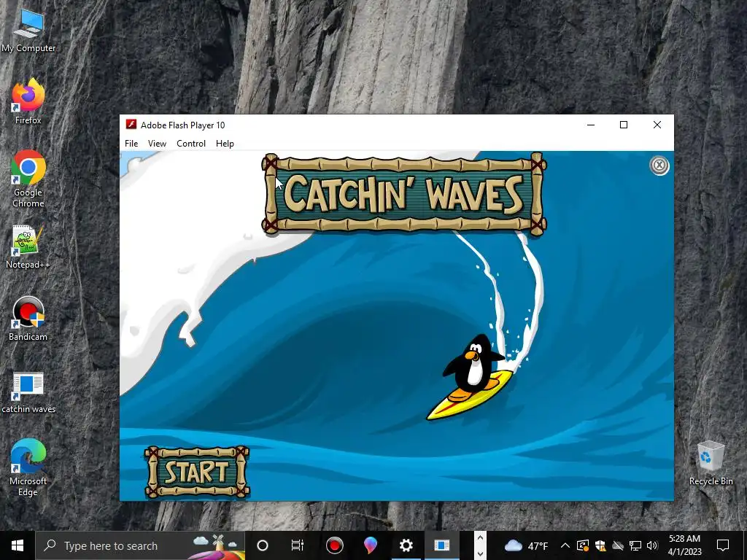Screen dimensions: 747x560
Task: Open the Windows Start menu
Action: 18,545
